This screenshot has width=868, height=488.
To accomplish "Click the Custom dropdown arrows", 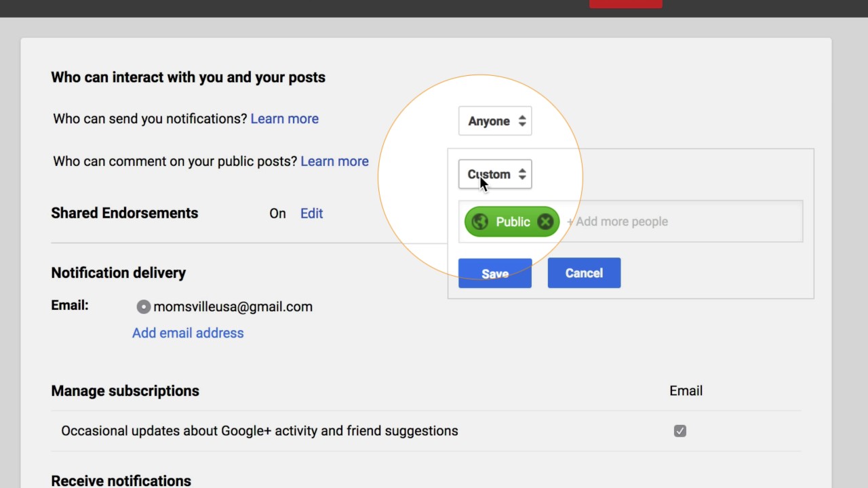I will click(x=522, y=174).
